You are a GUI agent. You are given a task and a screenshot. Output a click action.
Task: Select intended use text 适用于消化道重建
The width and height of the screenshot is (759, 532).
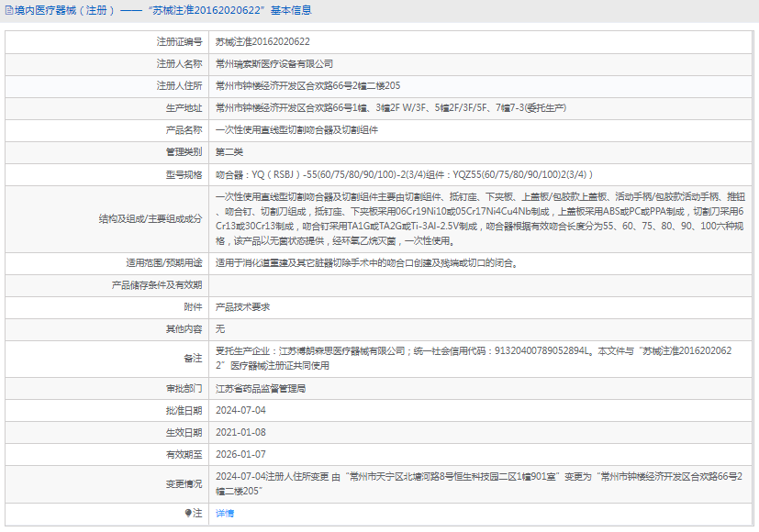366,262
